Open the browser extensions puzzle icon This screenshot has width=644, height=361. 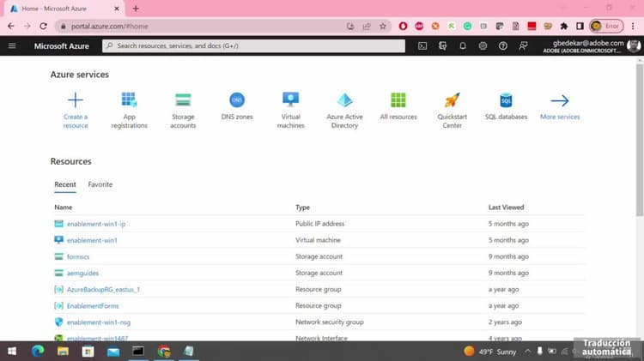click(563, 27)
